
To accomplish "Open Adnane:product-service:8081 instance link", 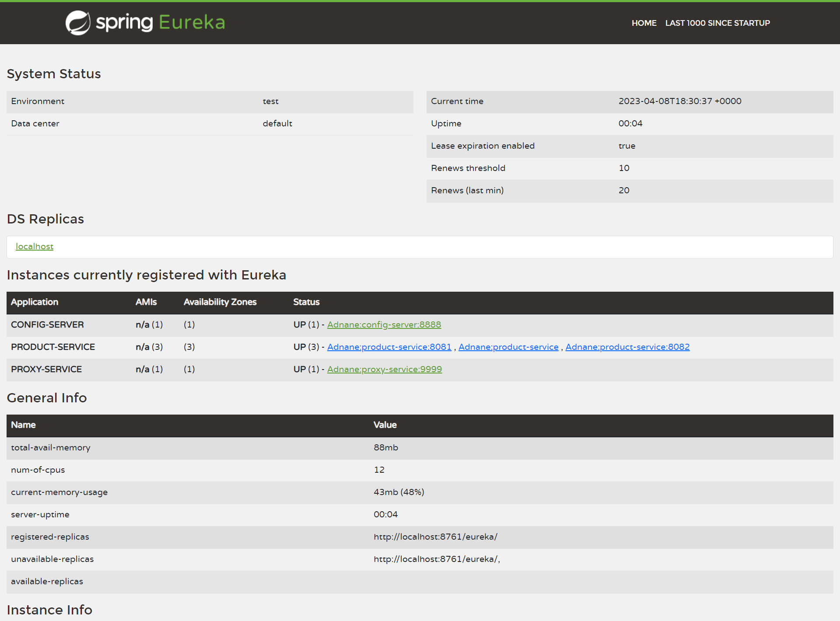I will [x=389, y=347].
